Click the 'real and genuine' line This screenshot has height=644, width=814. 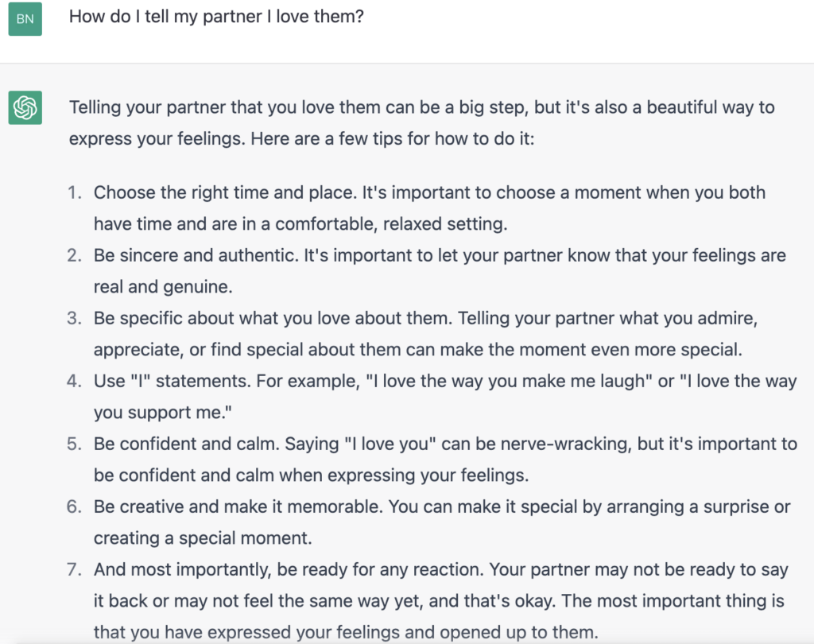click(x=163, y=287)
